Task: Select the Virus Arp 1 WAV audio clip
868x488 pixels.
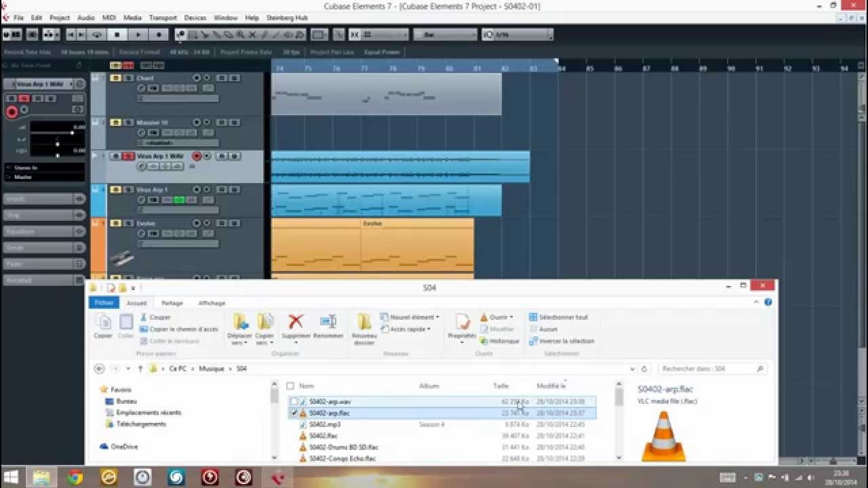Action: 401,167
